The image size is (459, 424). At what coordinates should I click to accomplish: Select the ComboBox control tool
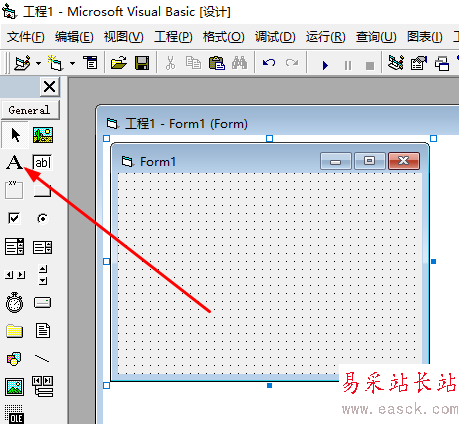[x=14, y=247]
